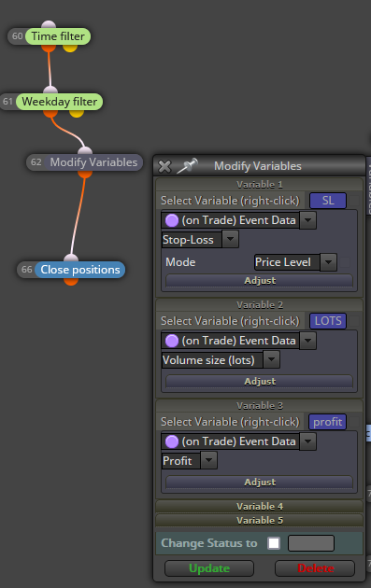Open the Price Level mode dropdown

329,262
